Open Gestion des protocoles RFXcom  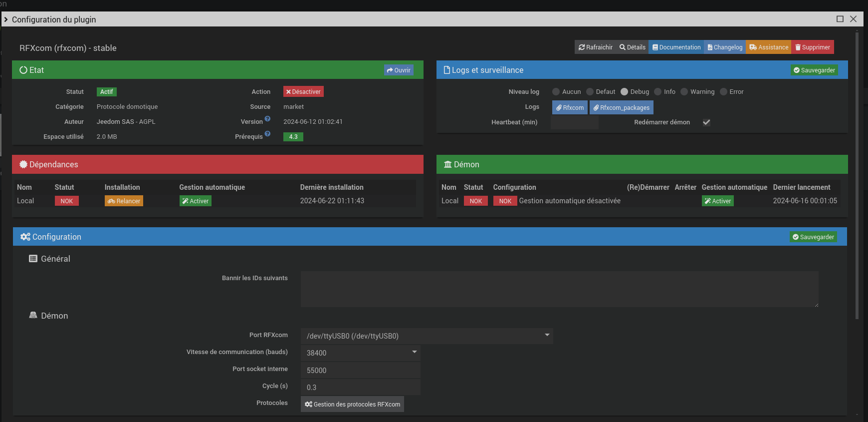click(x=352, y=405)
